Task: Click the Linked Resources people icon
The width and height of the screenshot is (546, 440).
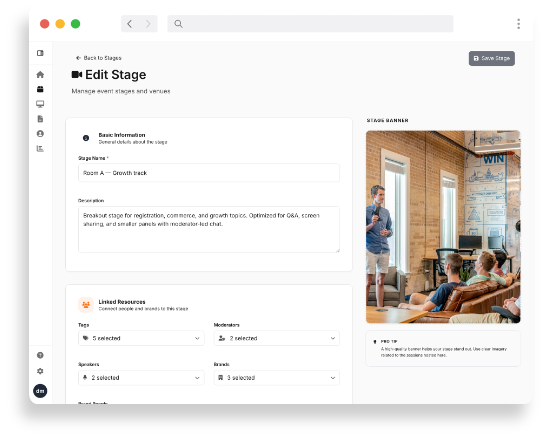Action: click(x=86, y=305)
